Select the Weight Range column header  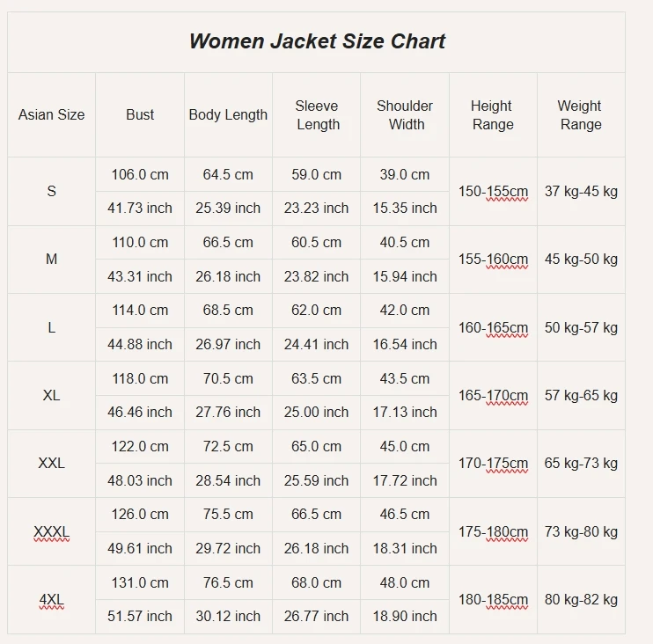pos(581,114)
